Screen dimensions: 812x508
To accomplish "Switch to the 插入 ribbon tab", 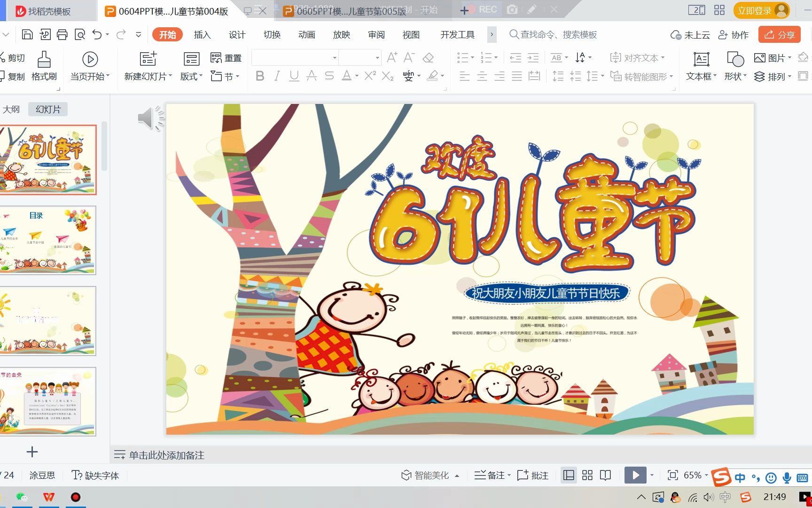I will tap(202, 34).
